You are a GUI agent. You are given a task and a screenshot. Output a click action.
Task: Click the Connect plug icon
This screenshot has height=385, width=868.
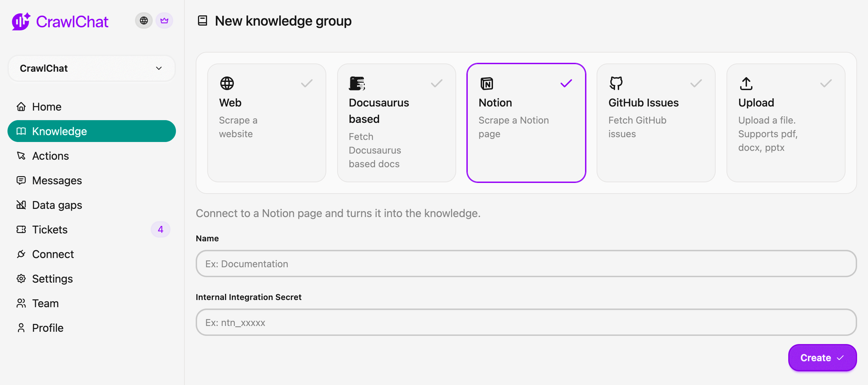(x=21, y=254)
